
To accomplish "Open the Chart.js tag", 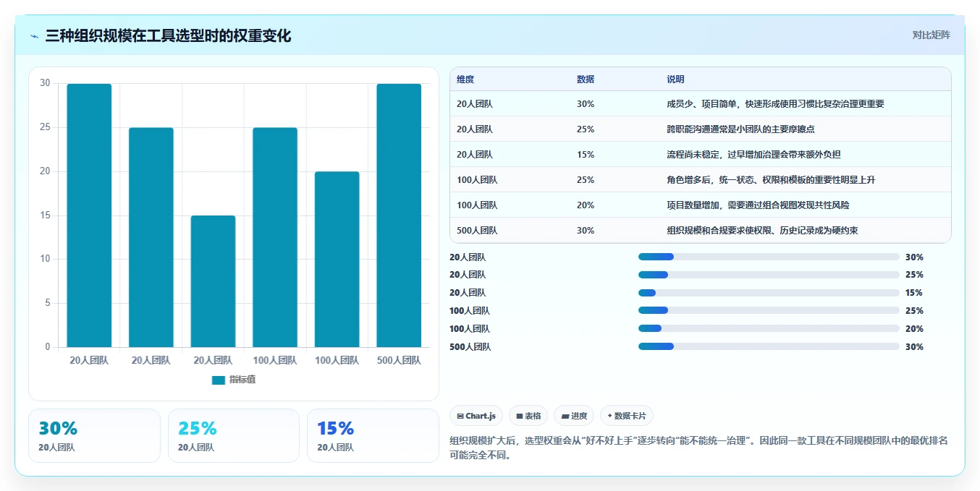I will tap(476, 416).
